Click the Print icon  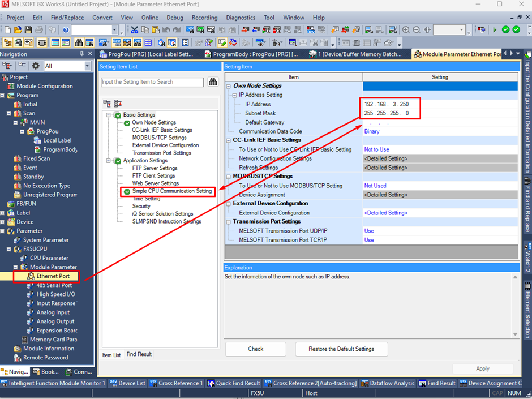[x=39, y=30]
